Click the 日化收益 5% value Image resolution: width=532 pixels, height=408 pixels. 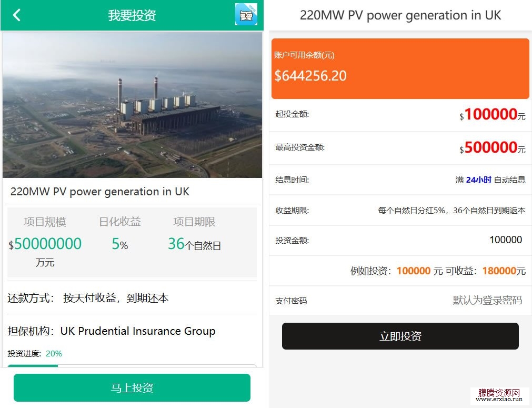click(120, 244)
